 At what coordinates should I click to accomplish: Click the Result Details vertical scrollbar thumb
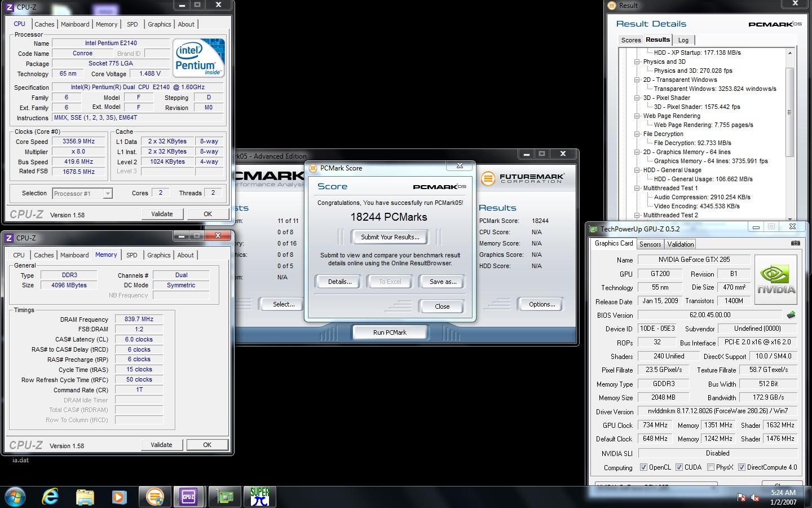coord(789,112)
